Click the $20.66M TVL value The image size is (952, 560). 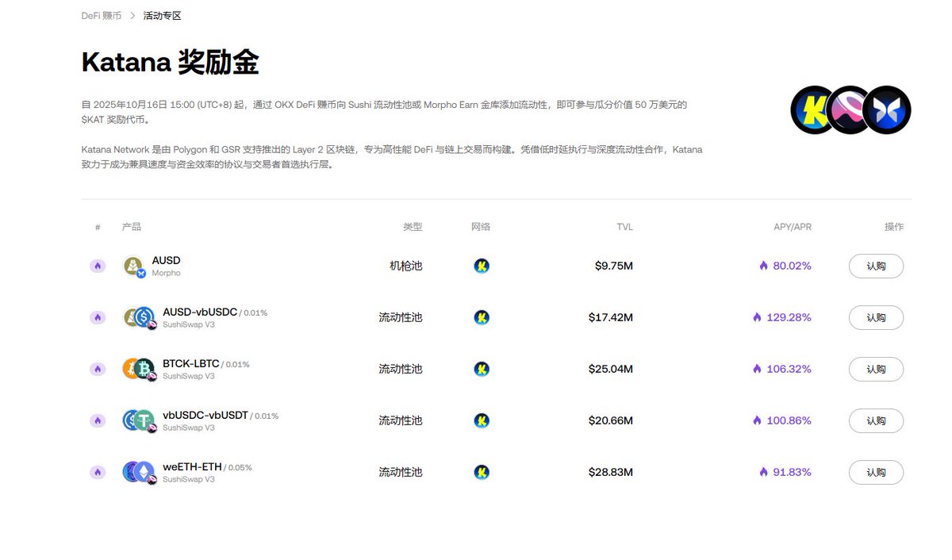pos(611,420)
